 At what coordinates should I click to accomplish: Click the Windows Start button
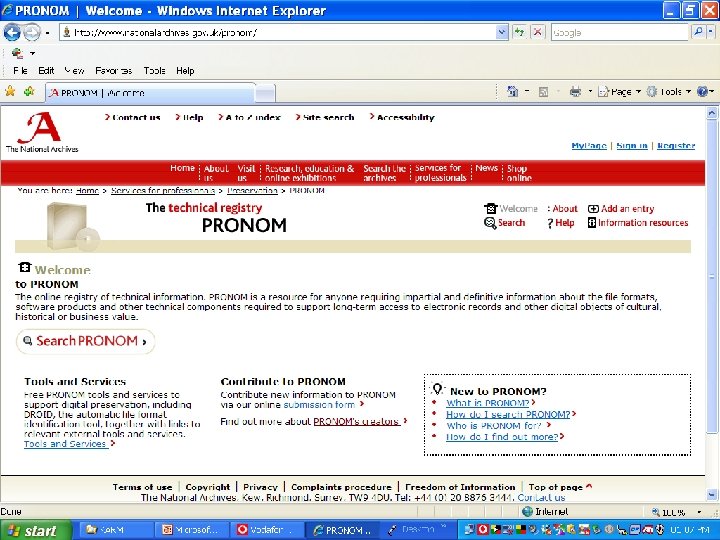[36, 530]
